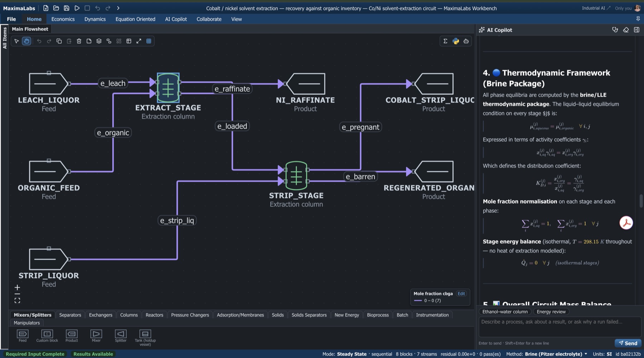Open a file with the folder icon
The width and height of the screenshot is (644, 358).
tap(56, 8)
